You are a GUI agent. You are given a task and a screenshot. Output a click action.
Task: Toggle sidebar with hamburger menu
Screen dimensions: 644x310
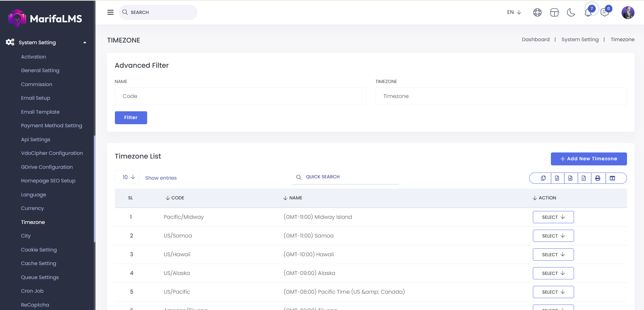(x=110, y=12)
